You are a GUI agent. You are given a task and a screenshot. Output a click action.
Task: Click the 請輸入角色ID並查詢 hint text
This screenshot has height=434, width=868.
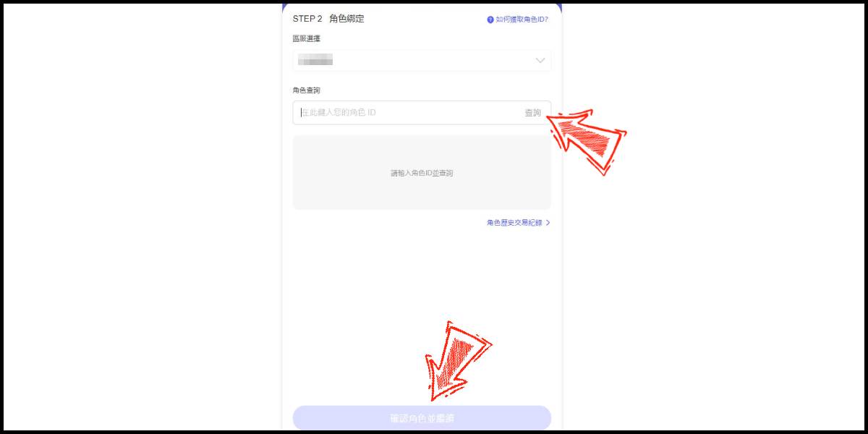(422, 174)
